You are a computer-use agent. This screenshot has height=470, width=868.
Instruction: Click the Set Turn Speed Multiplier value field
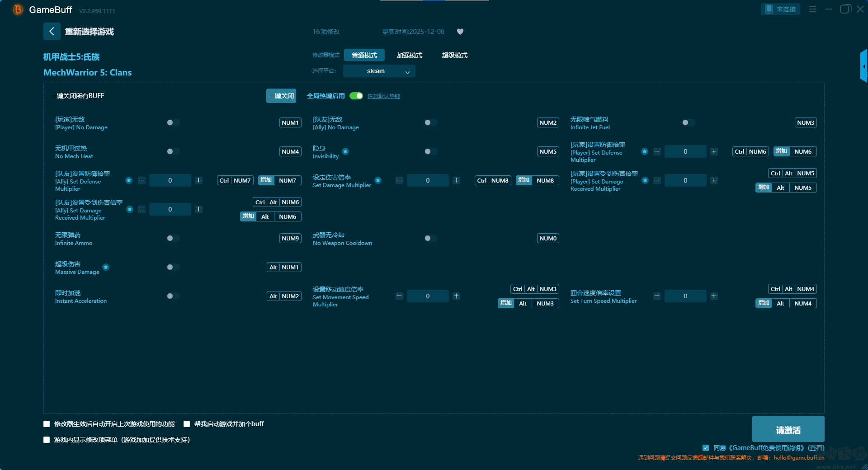pyautogui.click(x=685, y=296)
